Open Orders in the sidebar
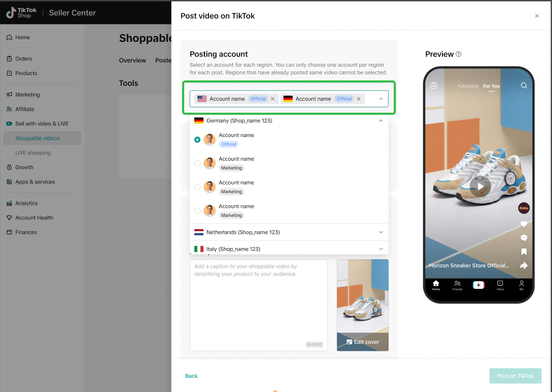Screen dimensions: 552x392 point(23,59)
